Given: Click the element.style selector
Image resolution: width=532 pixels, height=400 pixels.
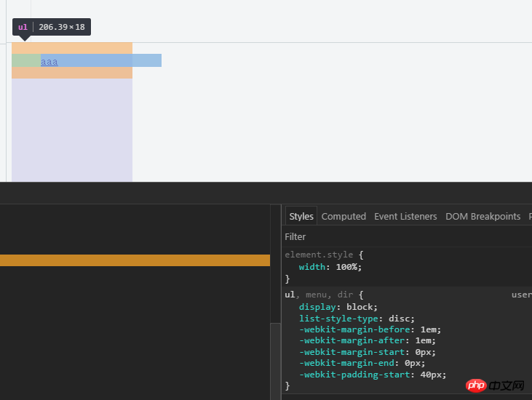Looking at the screenshot, I should (x=319, y=255).
